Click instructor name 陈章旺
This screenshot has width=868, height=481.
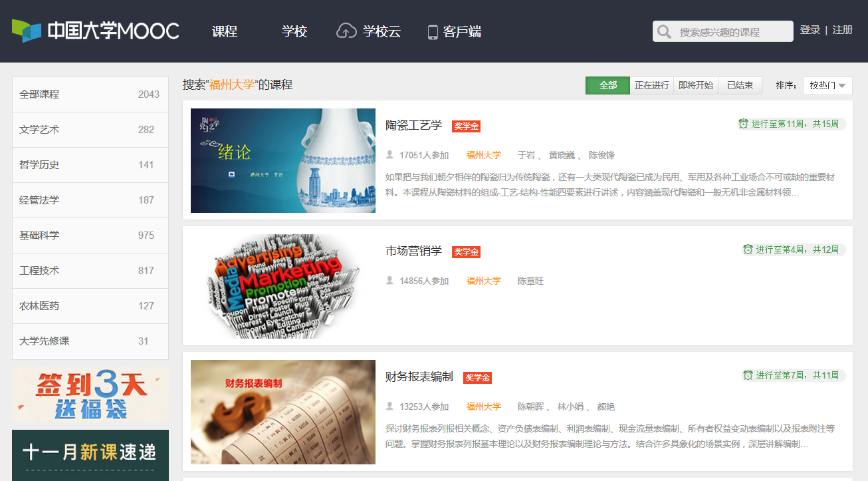pos(530,281)
